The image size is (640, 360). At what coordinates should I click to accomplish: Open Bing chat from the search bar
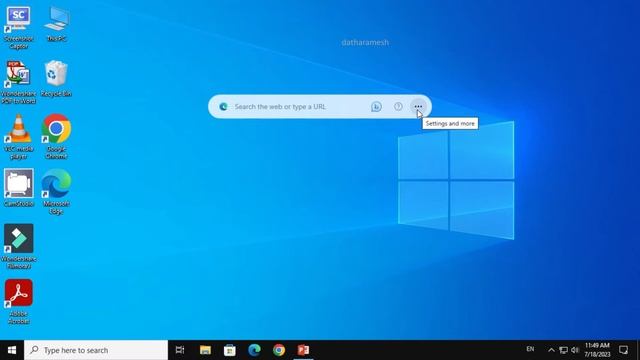376,107
